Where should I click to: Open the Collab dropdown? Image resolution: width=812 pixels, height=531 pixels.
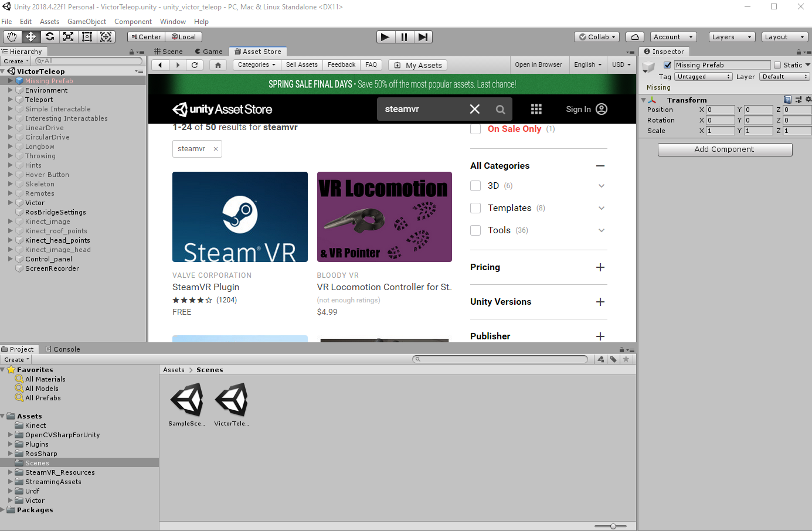[x=597, y=37]
